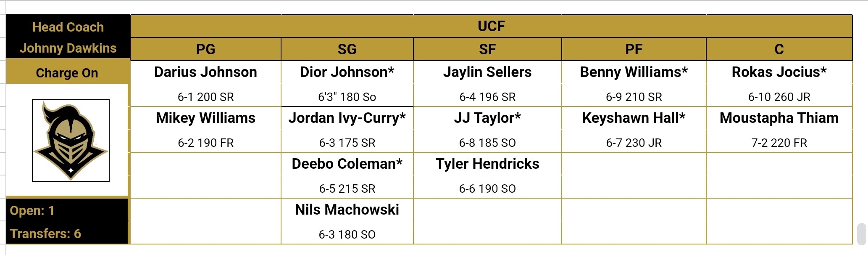The image size is (868, 255).
Task: Select the PG column header
Action: click(x=205, y=49)
